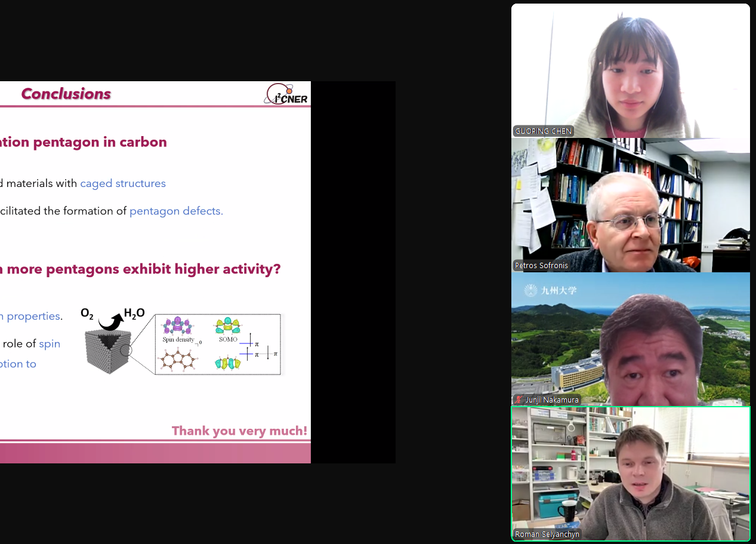Click the Roman Selyanchyn name label
This screenshot has width=756, height=544.
pyautogui.click(x=547, y=534)
